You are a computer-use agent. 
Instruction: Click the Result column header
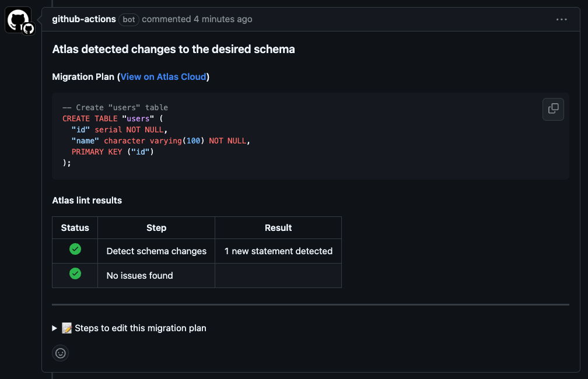tap(278, 227)
